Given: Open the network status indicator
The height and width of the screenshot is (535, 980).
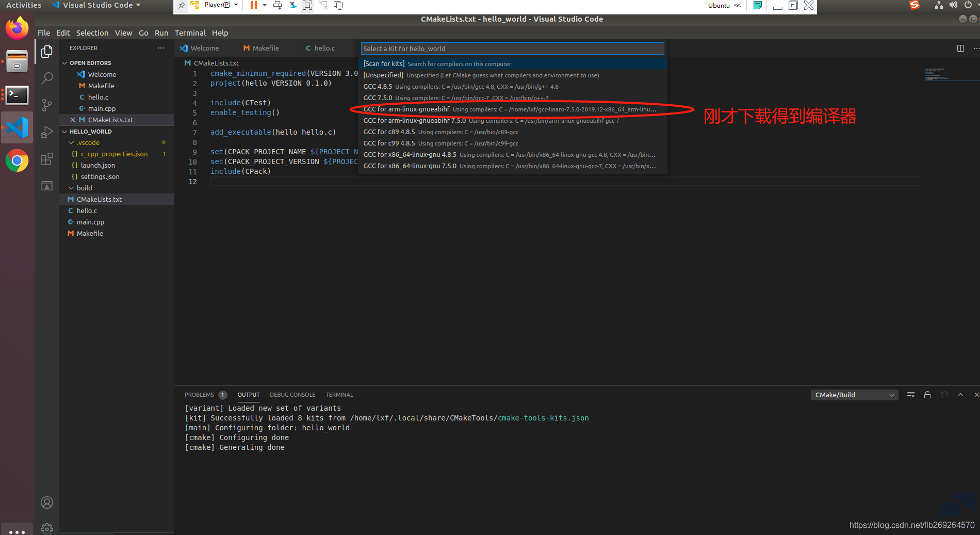Looking at the screenshot, I should coord(939,5).
